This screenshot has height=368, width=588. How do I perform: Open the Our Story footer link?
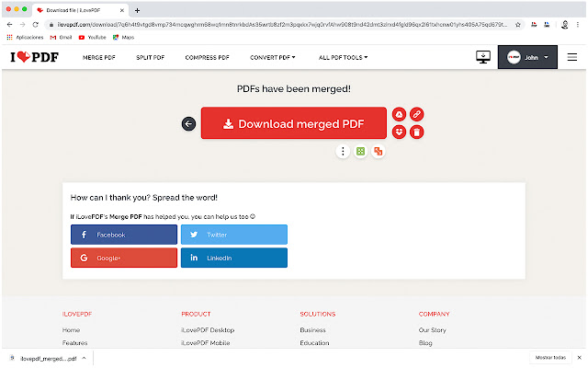click(x=433, y=330)
